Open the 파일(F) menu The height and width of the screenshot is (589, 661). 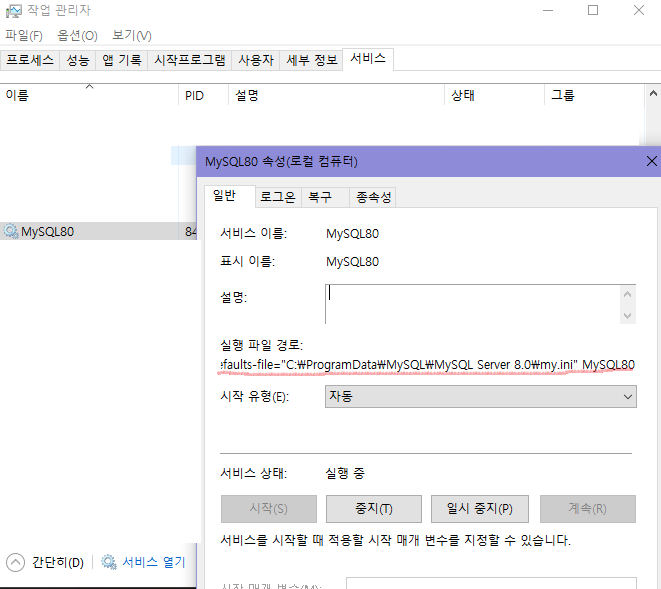pyautogui.click(x=24, y=35)
